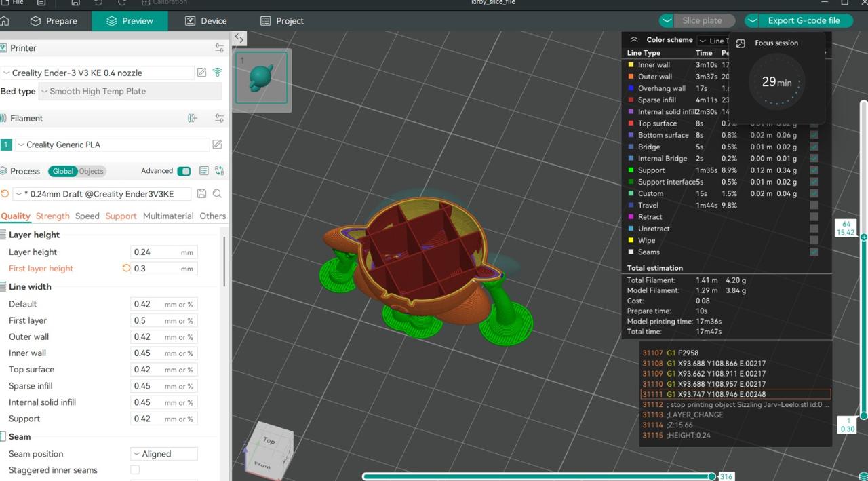Toggle the Advanced mode switch

pos(184,171)
